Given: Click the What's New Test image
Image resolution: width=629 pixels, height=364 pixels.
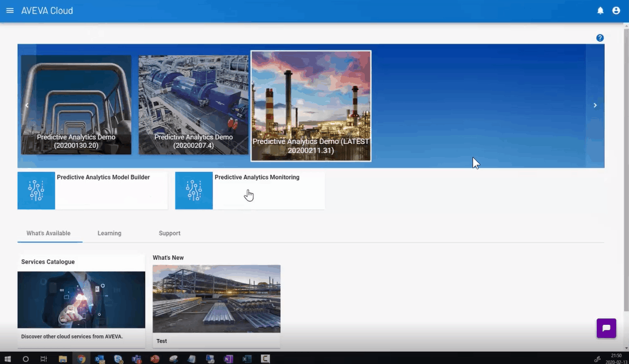Looking at the screenshot, I should coord(216,298).
